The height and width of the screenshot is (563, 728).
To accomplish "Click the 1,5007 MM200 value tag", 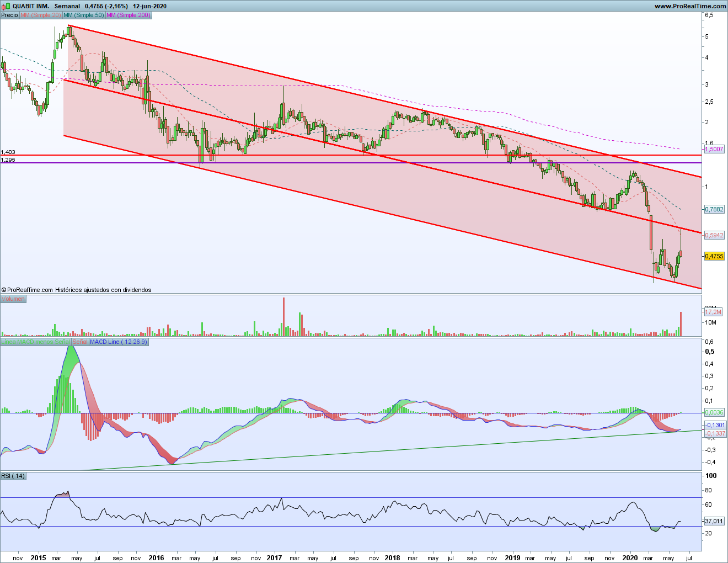I will click(x=714, y=149).
